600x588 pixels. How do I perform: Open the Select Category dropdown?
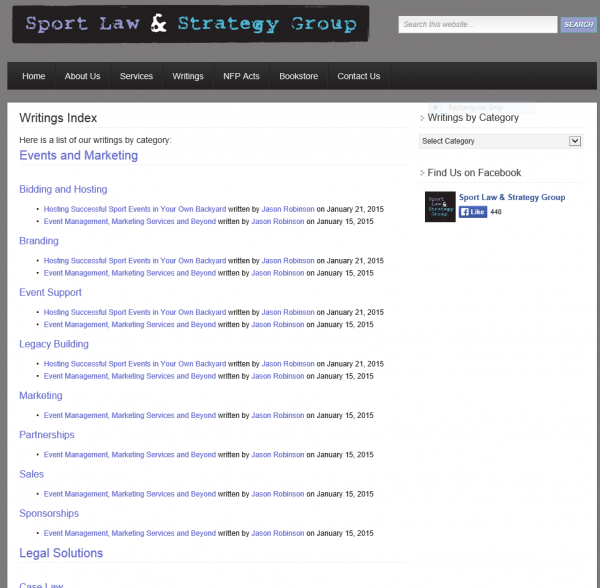pos(500,141)
